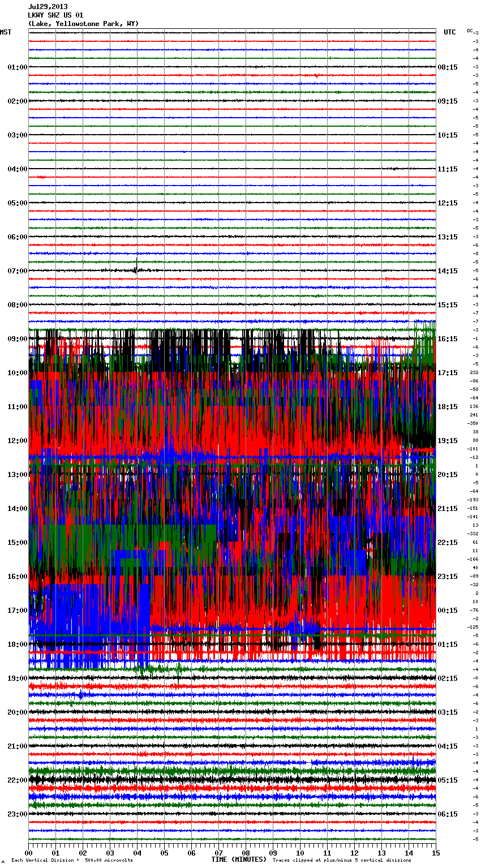Click the '23:00' MST hour label
The image size is (481, 868).
coord(17,814)
